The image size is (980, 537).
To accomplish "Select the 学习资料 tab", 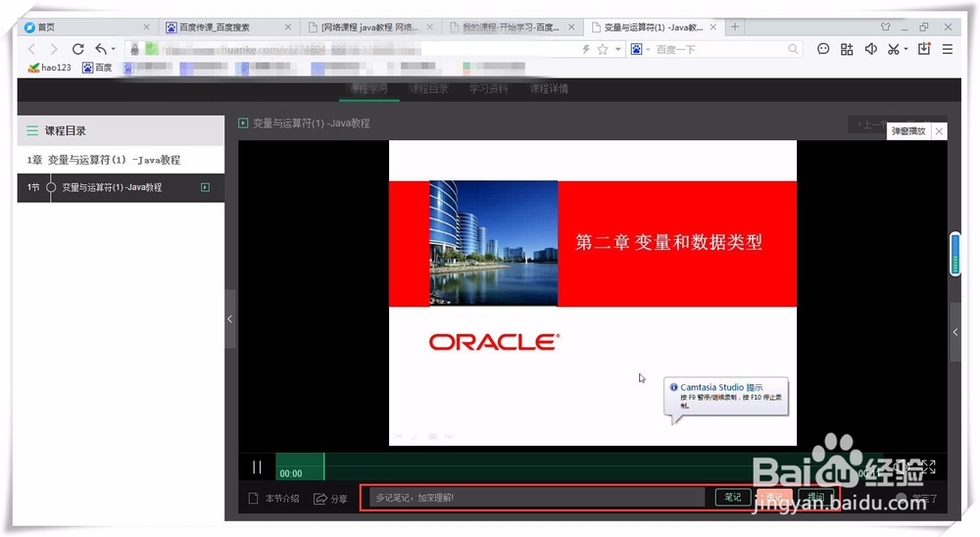I will tap(489, 89).
